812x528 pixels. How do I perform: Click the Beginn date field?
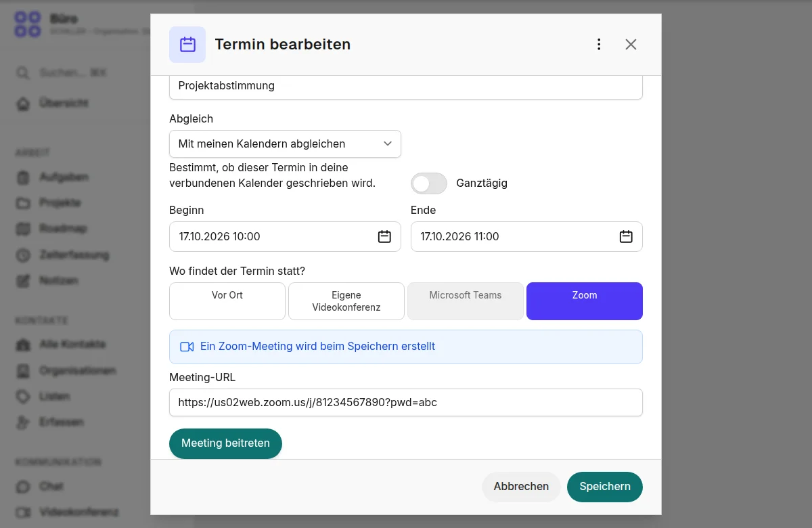pos(285,236)
